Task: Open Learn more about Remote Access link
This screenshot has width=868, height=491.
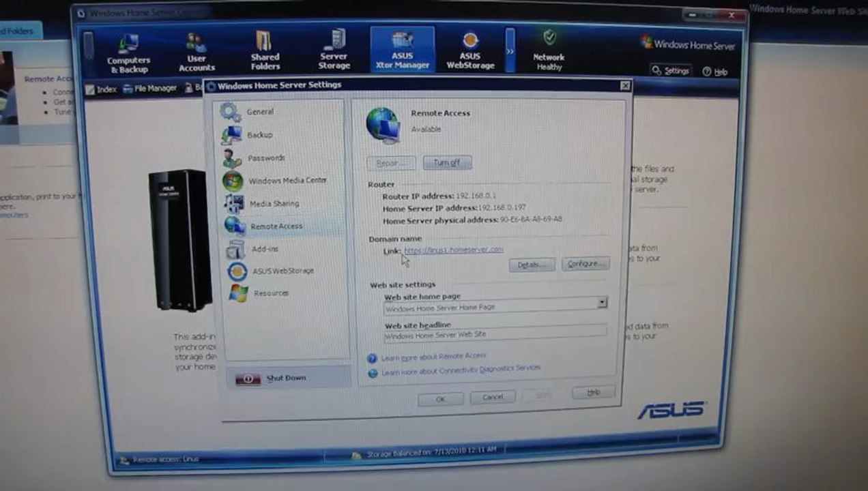Action: (434, 357)
